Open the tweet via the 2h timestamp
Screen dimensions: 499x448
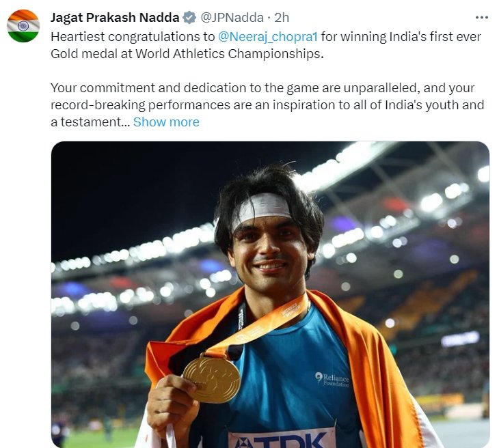pos(282,18)
